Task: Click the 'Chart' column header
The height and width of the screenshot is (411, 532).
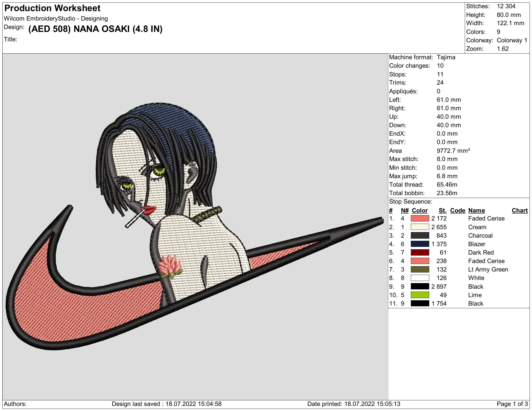Action: click(x=519, y=210)
